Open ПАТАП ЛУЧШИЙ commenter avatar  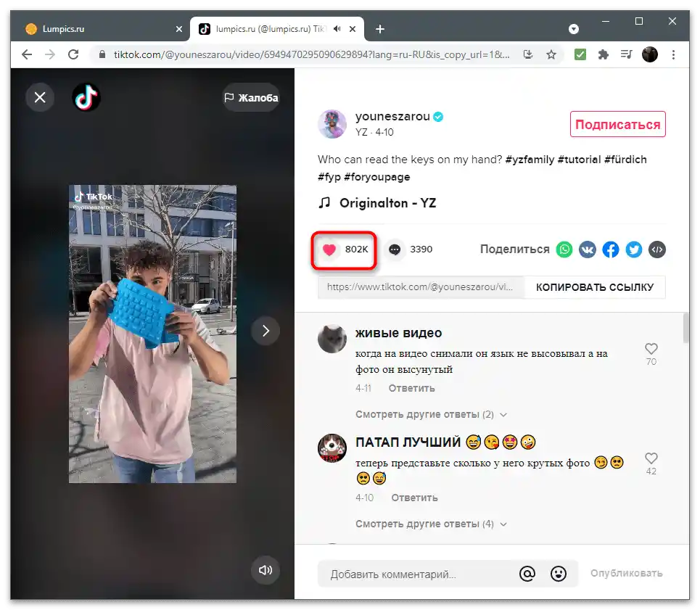click(332, 448)
